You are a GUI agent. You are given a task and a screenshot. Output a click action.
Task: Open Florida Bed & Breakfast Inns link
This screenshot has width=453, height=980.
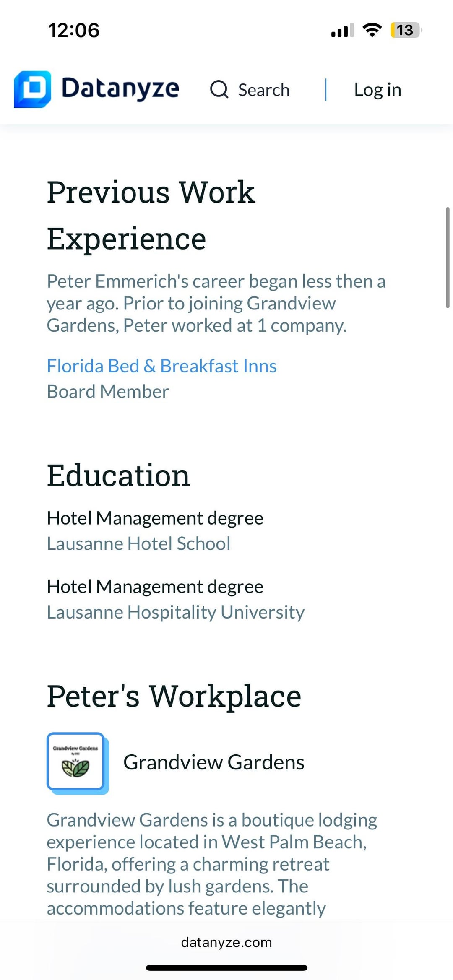pos(161,366)
